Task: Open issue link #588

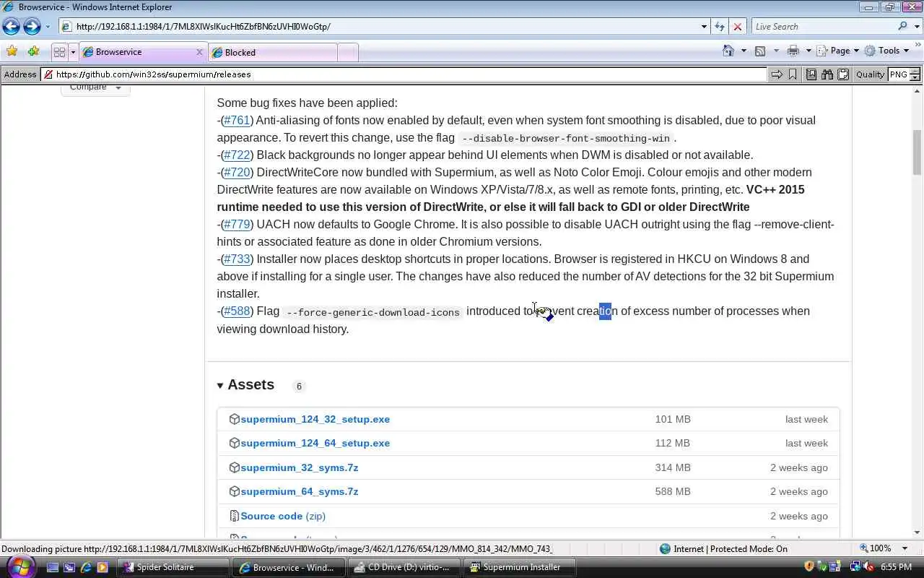Action: (x=237, y=311)
